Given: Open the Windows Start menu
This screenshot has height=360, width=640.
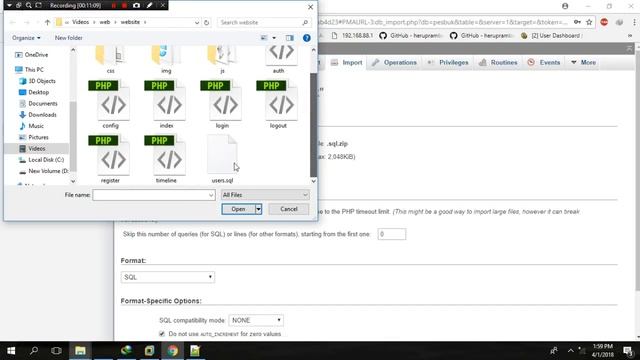Looking at the screenshot, I should click(11, 351).
